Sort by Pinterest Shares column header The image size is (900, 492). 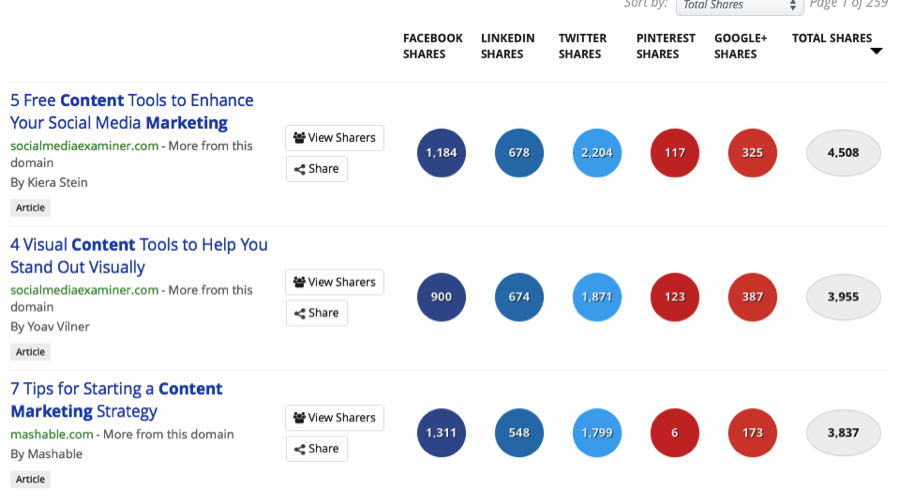(x=665, y=46)
